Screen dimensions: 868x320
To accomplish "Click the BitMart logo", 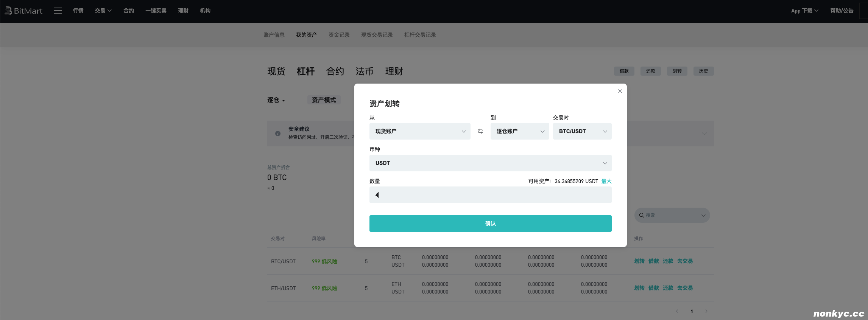I will tap(23, 11).
